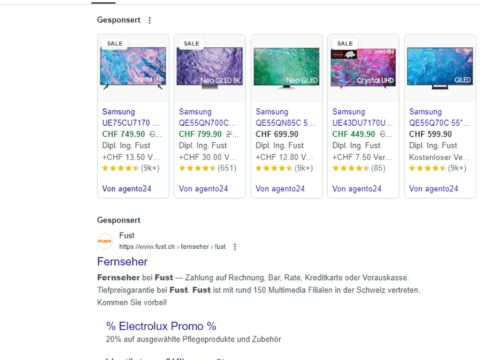Open the three-dot menu beside top Gesponsert label
480x360 pixels.
tap(149, 20)
